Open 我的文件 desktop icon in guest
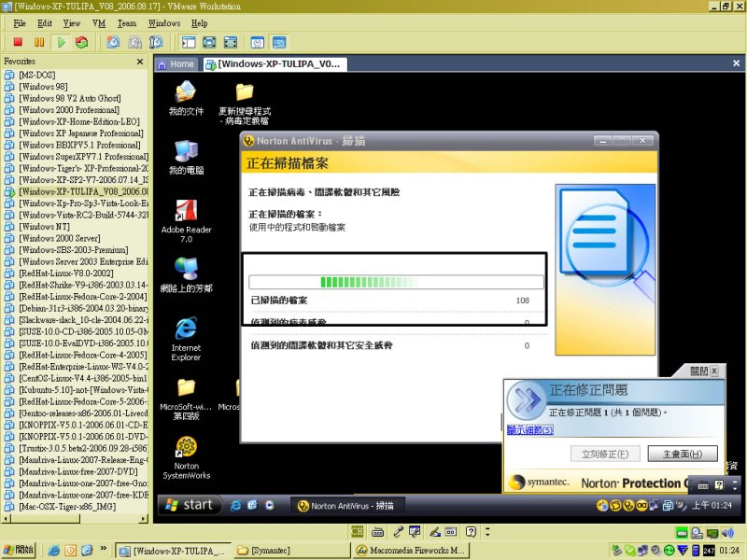 pyautogui.click(x=186, y=98)
